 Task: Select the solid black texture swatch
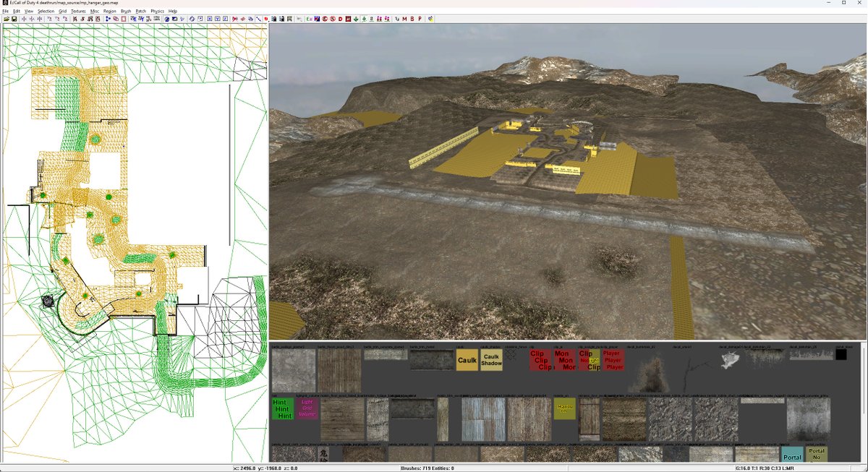841,354
